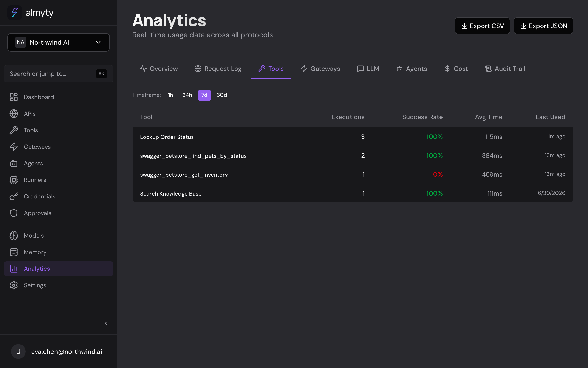Open ava.chen@northwind.ai account menu
588x368 pixels.
pyautogui.click(x=59, y=351)
